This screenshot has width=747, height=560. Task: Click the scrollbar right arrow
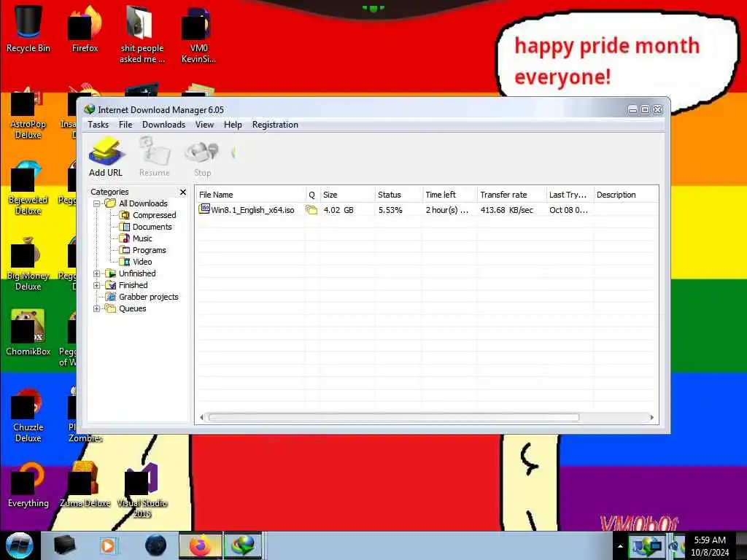(x=651, y=418)
